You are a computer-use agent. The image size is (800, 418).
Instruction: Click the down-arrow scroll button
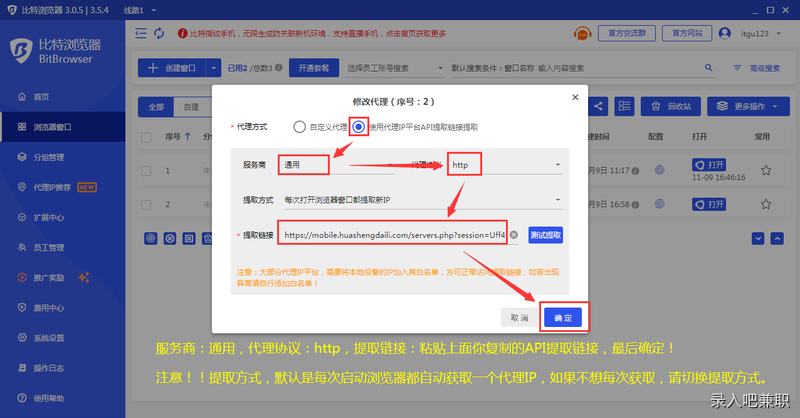758,238
